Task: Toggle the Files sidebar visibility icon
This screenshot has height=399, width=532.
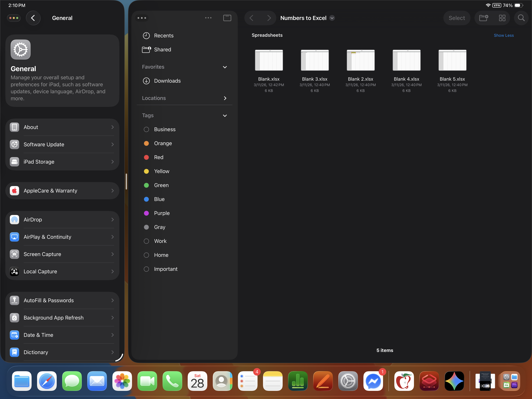Action: [x=227, y=18]
